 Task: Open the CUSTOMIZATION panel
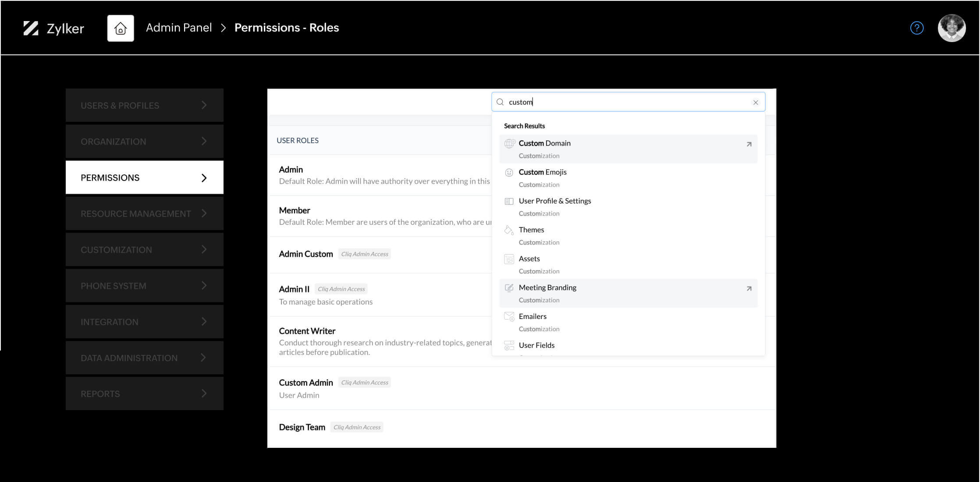(144, 249)
